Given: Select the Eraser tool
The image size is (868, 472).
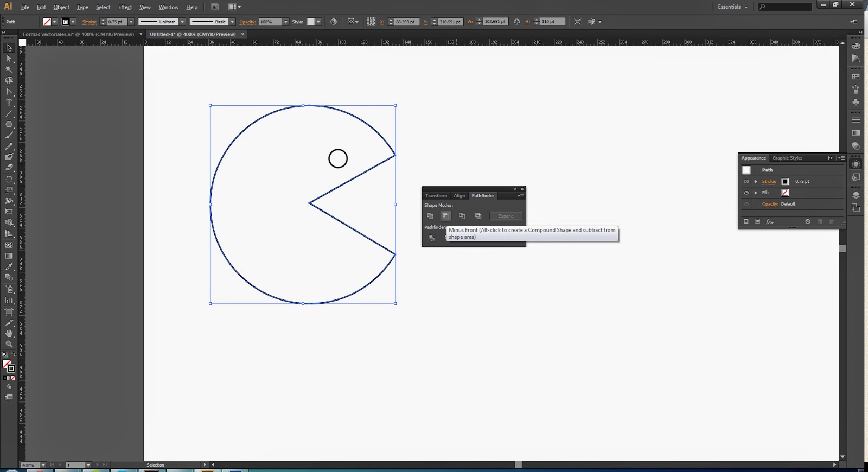Looking at the screenshot, I should point(9,168).
